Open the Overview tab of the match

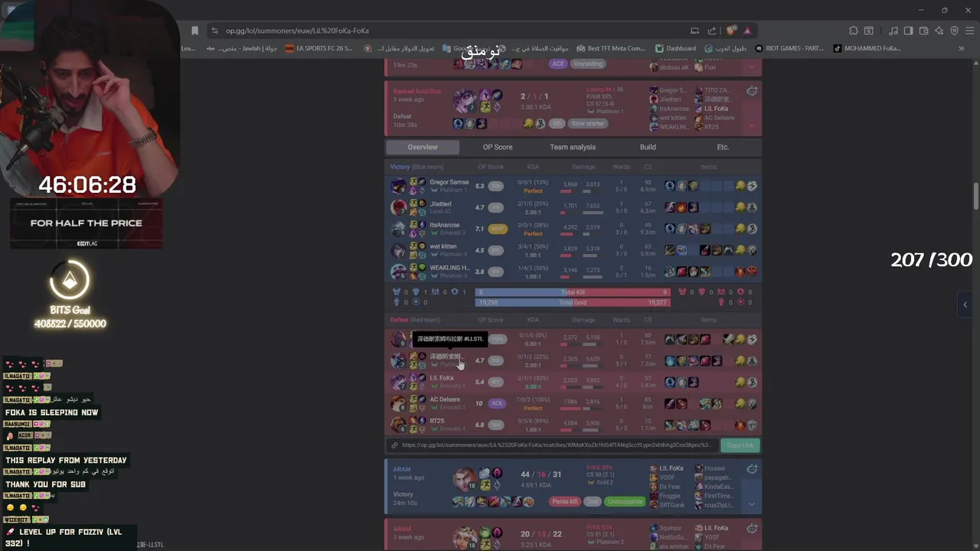tap(423, 147)
